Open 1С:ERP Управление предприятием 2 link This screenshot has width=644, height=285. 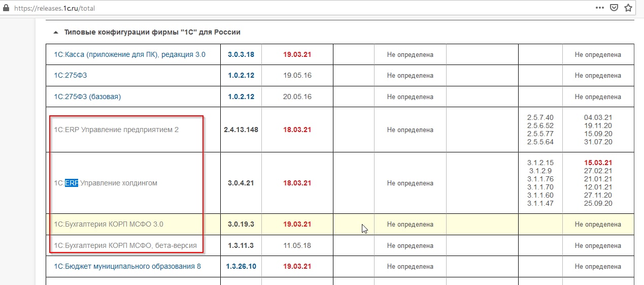116,130
